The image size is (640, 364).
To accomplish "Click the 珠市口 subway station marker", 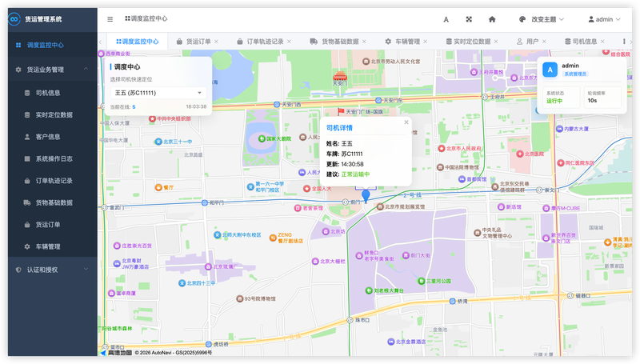I will pos(350,320).
